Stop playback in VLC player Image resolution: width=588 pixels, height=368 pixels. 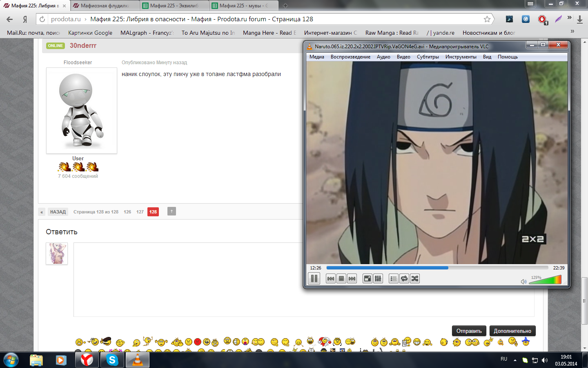click(341, 279)
